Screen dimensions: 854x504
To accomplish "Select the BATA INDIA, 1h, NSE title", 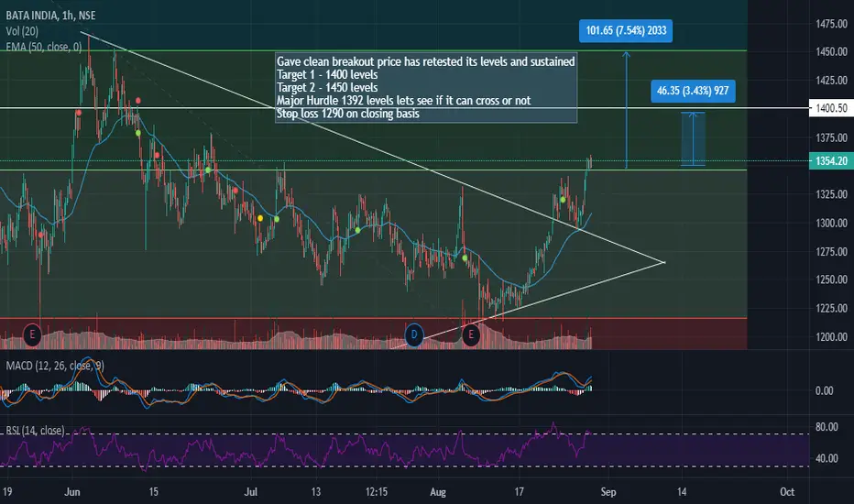I will [50, 16].
